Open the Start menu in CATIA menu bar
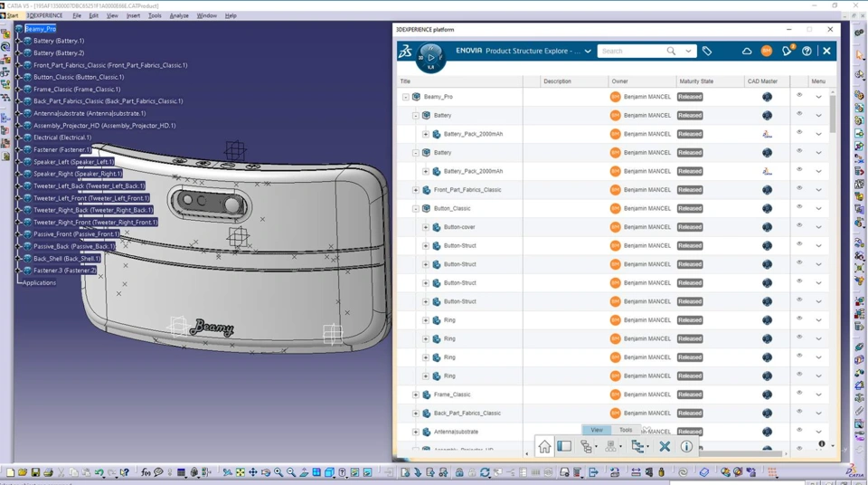The width and height of the screenshot is (868, 485). tap(12, 15)
